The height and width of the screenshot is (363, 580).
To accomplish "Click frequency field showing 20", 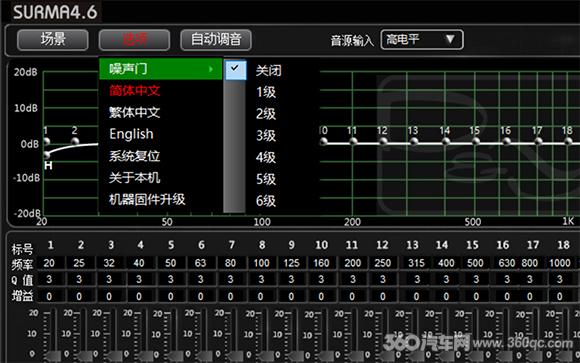I will 50,263.
